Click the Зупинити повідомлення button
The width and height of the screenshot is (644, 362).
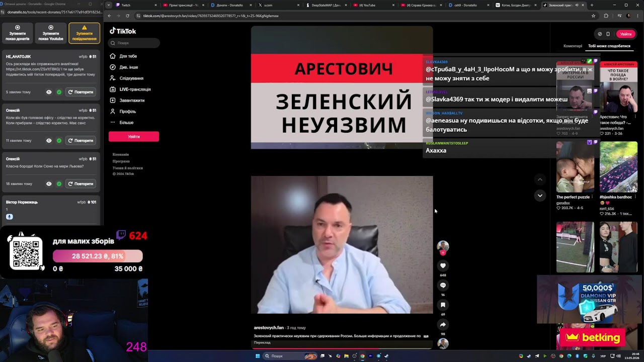(84, 33)
